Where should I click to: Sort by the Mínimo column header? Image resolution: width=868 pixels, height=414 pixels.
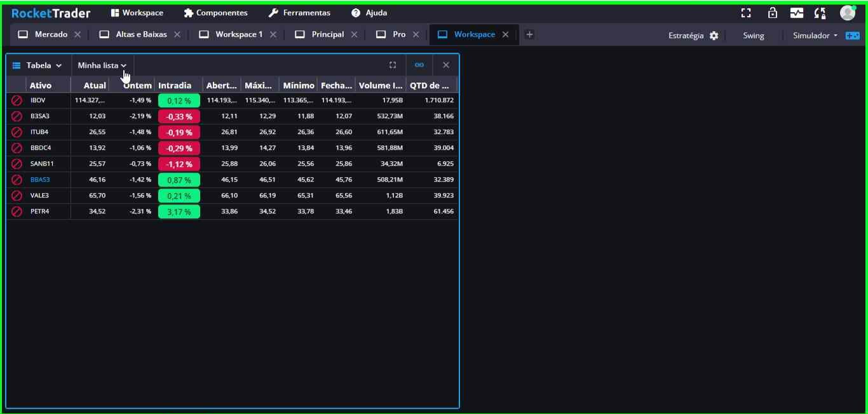(x=299, y=85)
